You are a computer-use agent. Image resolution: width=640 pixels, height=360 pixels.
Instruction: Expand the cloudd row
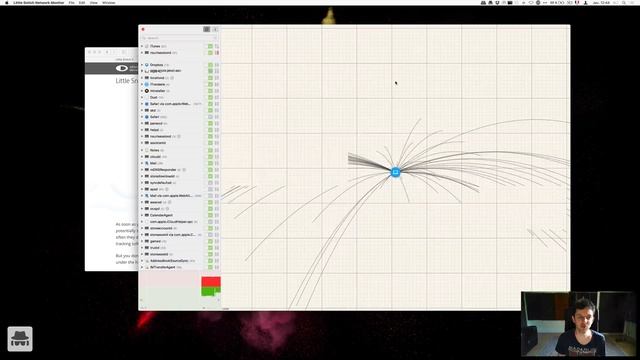[142, 157]
